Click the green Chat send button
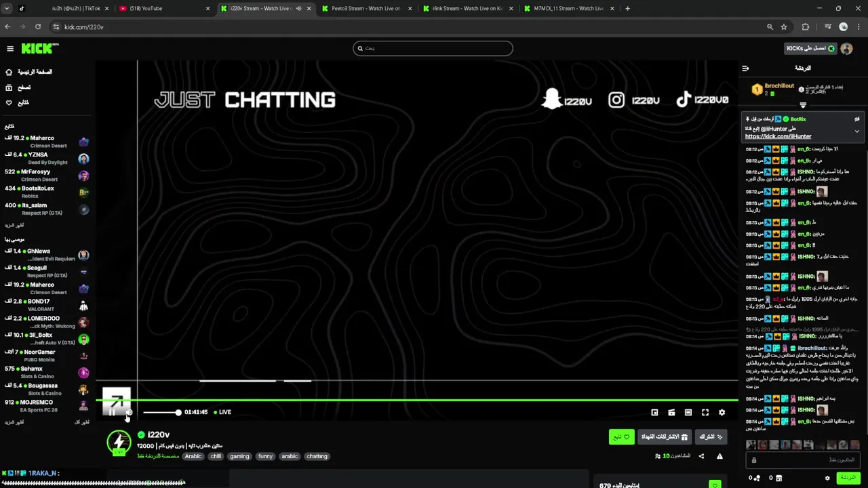Image resolution: width=868 pixels, height=488 pixels. [x=848, y=478]
